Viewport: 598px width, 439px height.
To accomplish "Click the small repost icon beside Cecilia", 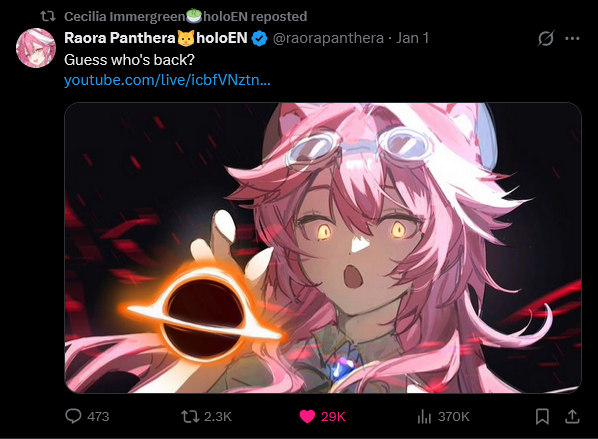I will 48,16.
